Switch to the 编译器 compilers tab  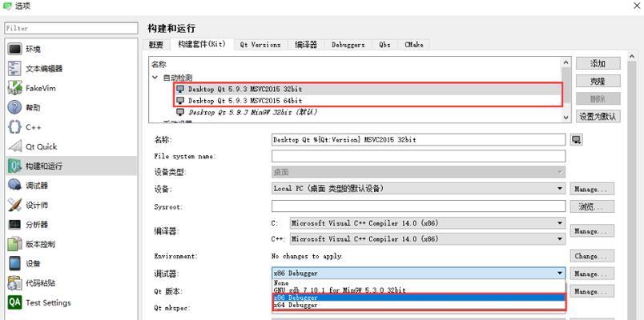pyautogui.click(x=306, y=45)
